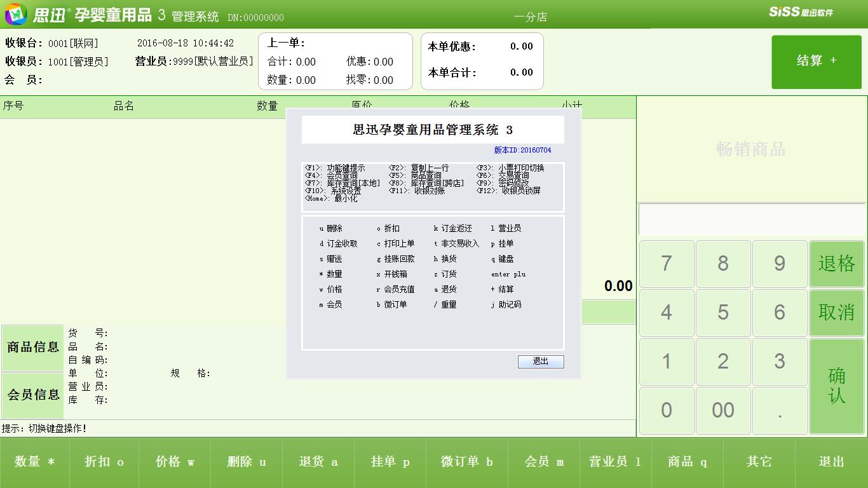The width and height of the screenshot is (868, 488).
Task: Click 一分店 store name in title bar
Action: [531, 17]
